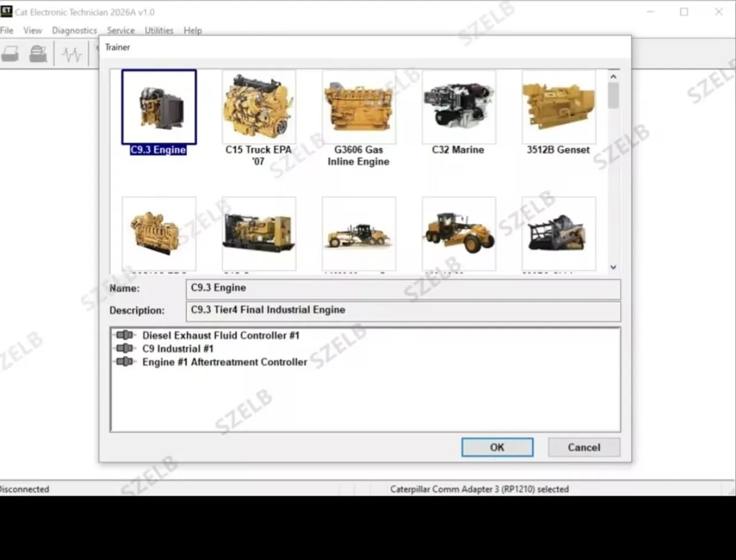Click the print icon in the toolbar
The image size is (736, 560).
10,54
